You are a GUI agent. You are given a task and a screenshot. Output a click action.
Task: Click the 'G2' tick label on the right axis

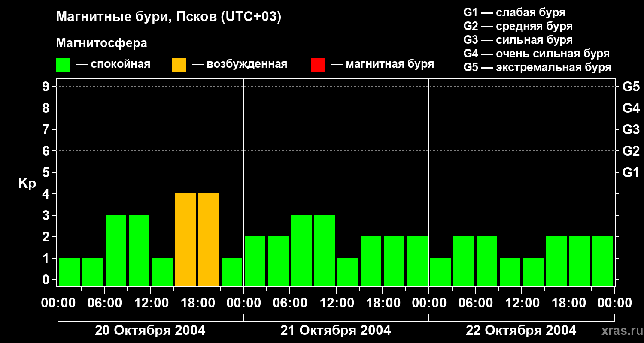631,151
